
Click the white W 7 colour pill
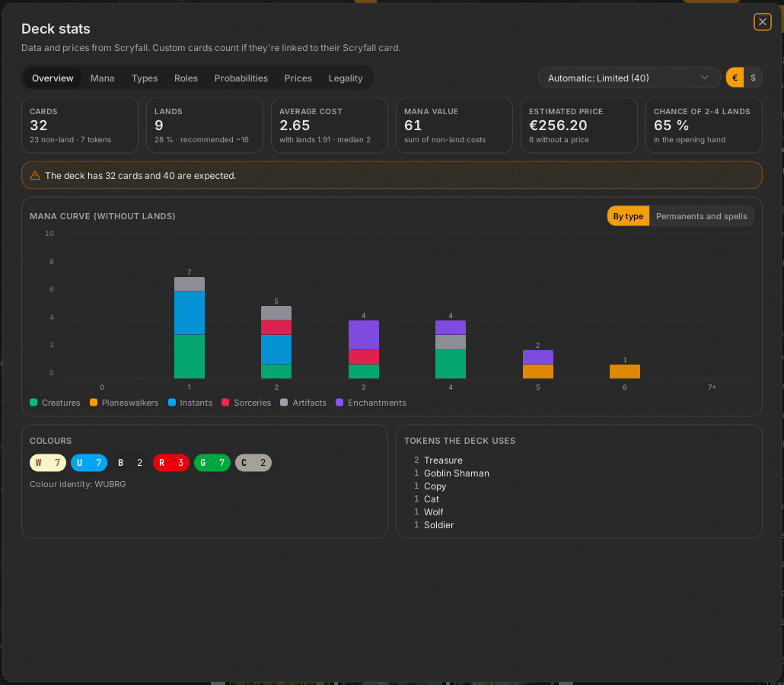[x=48, y=463]
